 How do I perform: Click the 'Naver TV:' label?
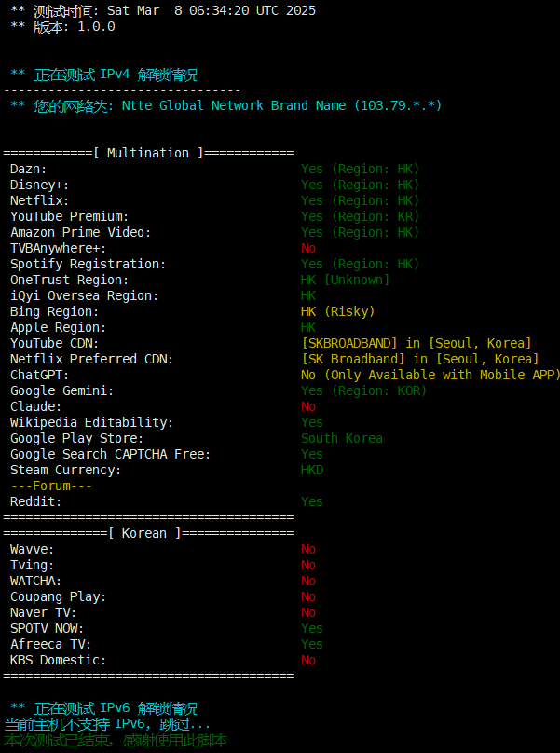click(x=43, y=613)
